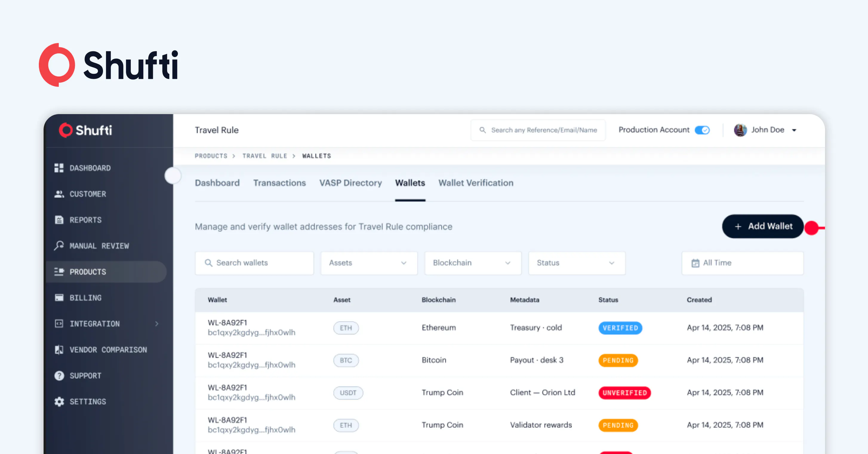Click the Dashboard grid icon in sidebar

pos(59,168)
